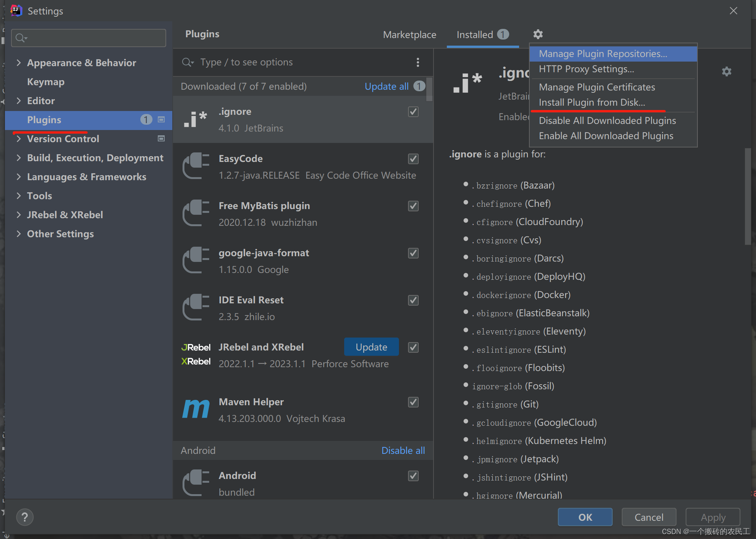756x539 pixels.
Task: Choose Install Plugin from Disk...
Action: coord(592,103)
